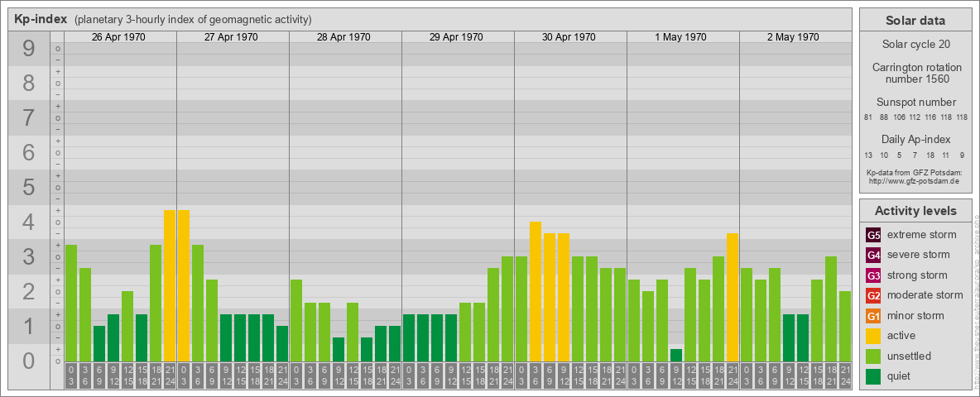Click the tiny 9-12 bar on 1 May

click(x=676, y=355)
